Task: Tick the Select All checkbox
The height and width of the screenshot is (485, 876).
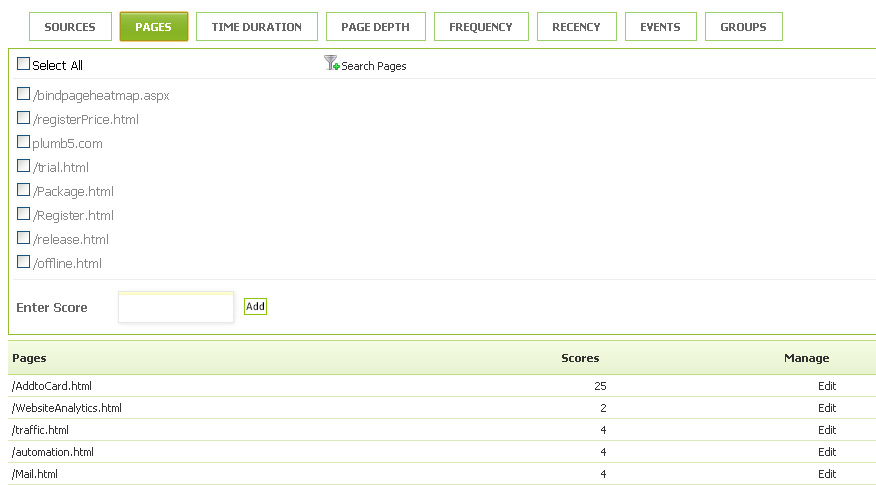Action: pos(23,64)
